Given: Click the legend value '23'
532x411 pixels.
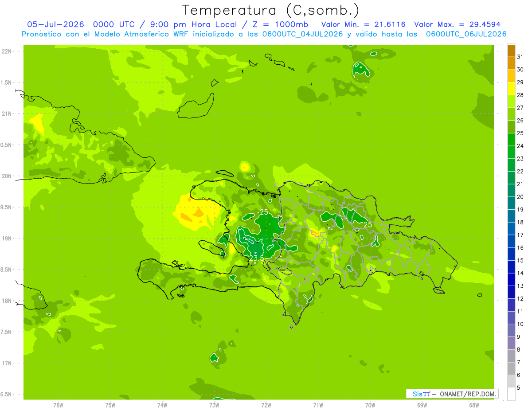Looking at the screenshot, I should click(520, 159).
